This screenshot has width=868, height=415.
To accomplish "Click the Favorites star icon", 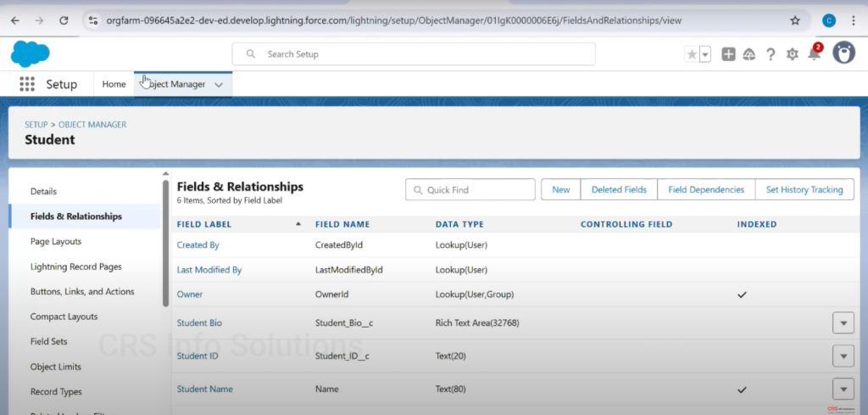I will [x=692, y=54].
